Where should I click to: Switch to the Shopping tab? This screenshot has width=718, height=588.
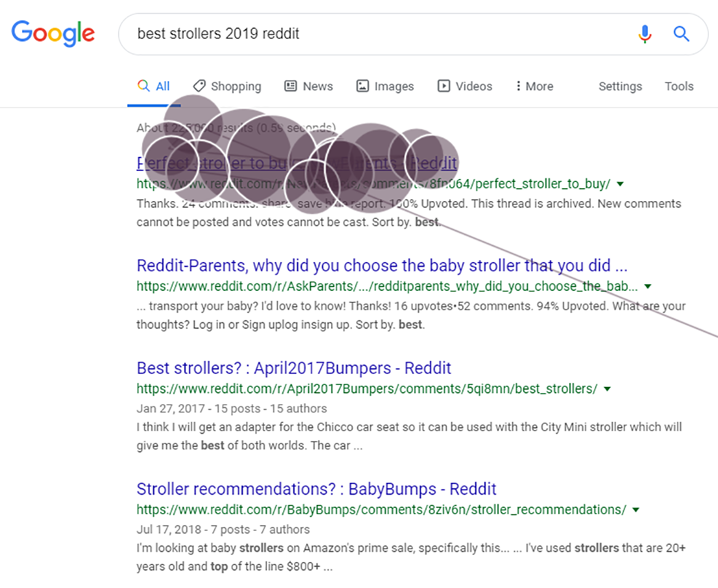click(236, 87)
